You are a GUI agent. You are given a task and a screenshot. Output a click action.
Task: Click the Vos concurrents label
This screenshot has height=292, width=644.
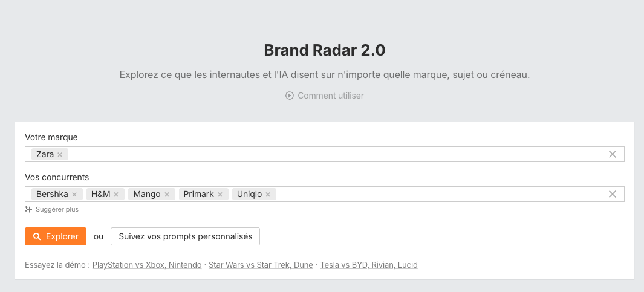(57, 177)
